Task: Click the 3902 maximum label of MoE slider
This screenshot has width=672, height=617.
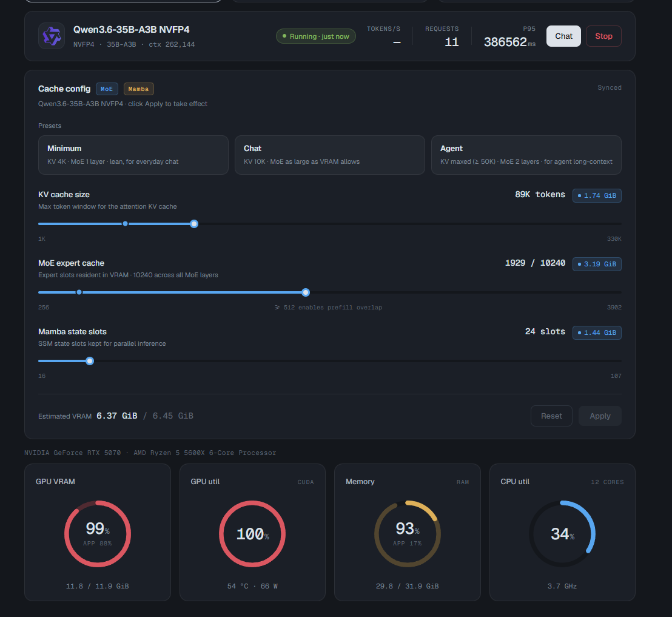Action: tap(614, 308)
